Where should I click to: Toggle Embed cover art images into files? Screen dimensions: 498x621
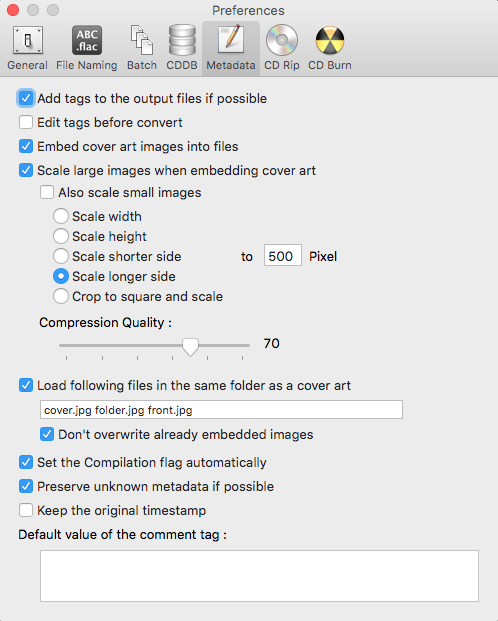(x=26, y=147)
